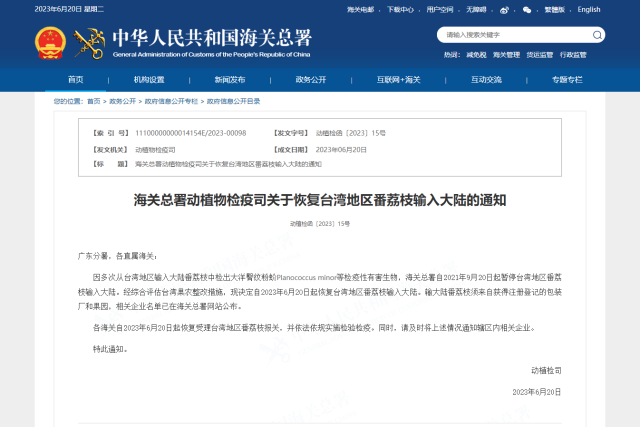
Task: Open the 用户空间 user space link
Action: coord(438,9)
